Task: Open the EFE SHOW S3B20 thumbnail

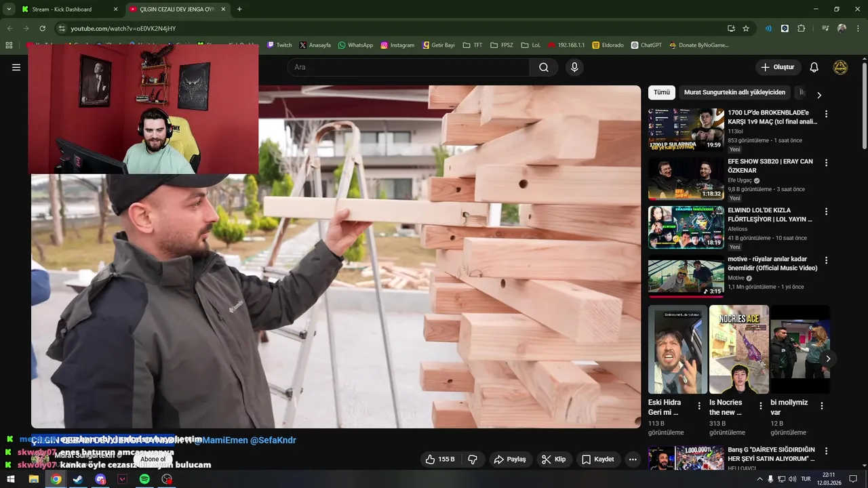Action: click(x=686, y=178)
